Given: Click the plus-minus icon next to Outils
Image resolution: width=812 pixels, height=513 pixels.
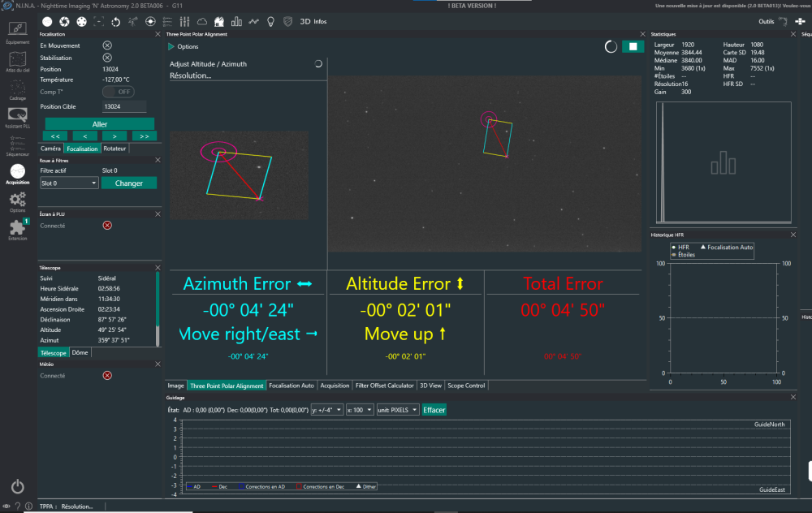Looking at the screenshot, I should click(800, 22).
